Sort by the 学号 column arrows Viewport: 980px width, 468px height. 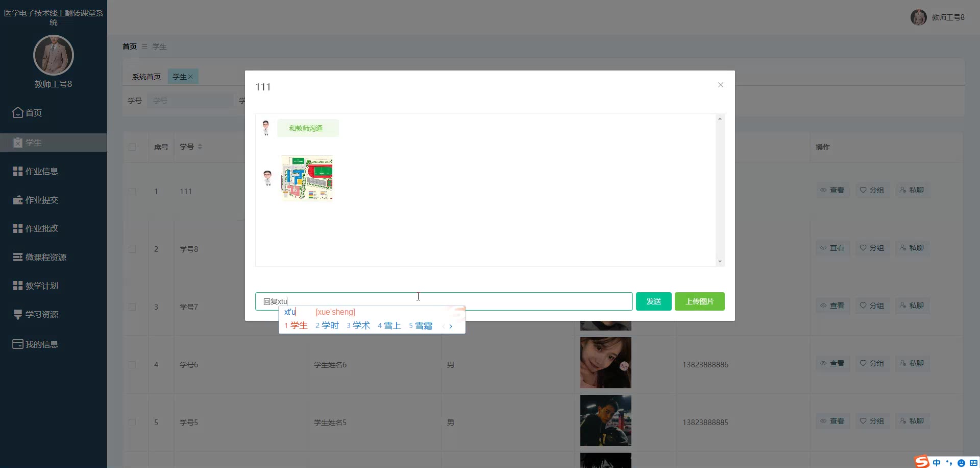tap(200, 147)
